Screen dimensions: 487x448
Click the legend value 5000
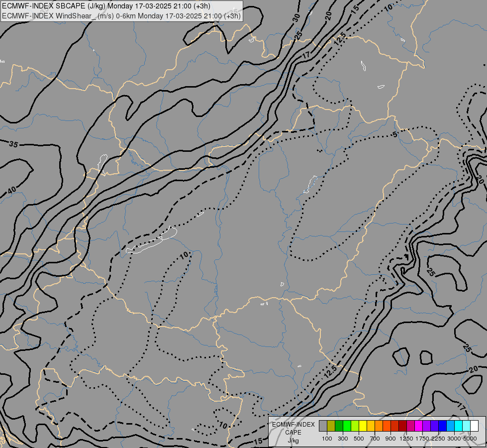click(470, 439)
